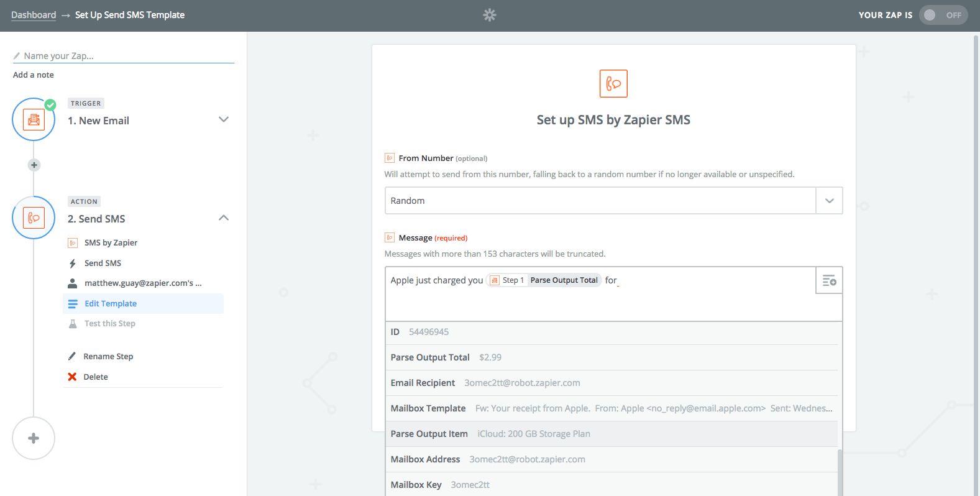Click the New Email trigger step icon
The image size is (980, 496).
point(34,119)
